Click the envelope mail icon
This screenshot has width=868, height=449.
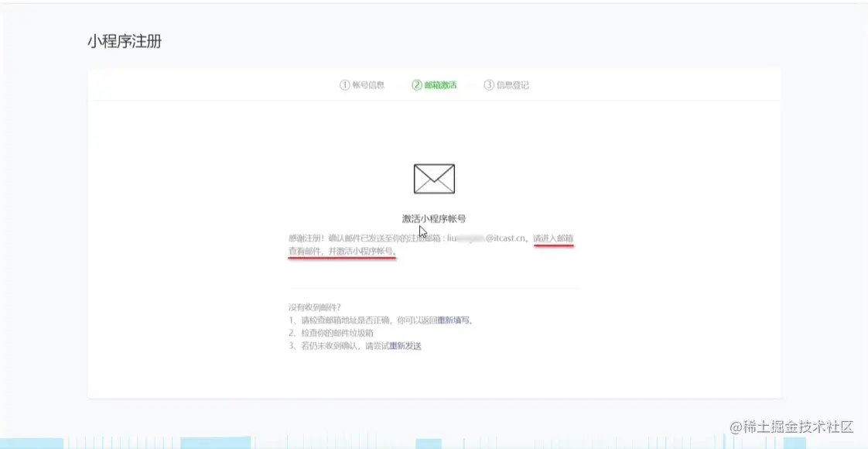(434, 179)
